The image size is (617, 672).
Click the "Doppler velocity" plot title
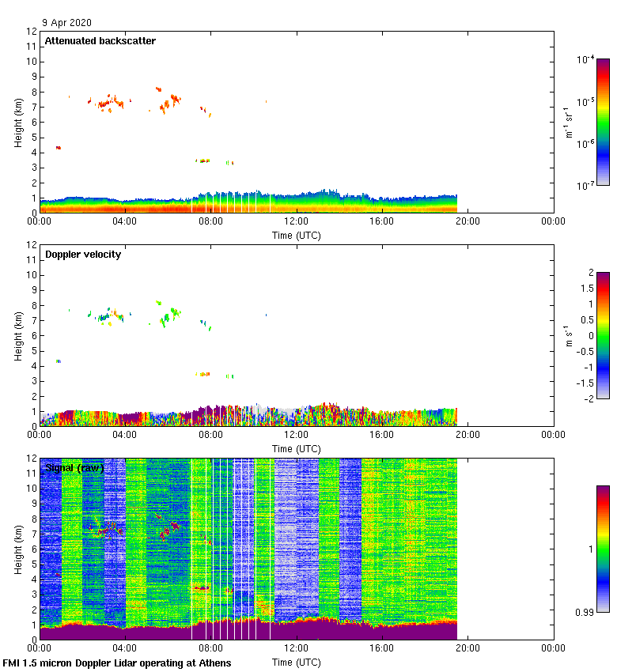pos(83,255)
